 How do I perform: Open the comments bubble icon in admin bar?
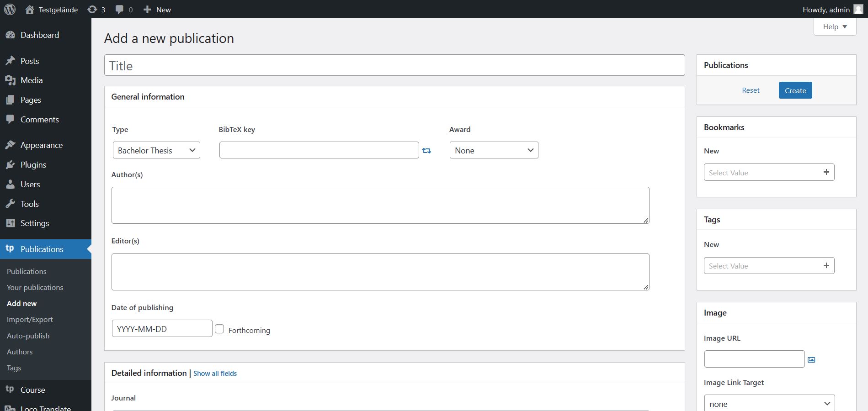pyautogui.click(x=119, y=10)
